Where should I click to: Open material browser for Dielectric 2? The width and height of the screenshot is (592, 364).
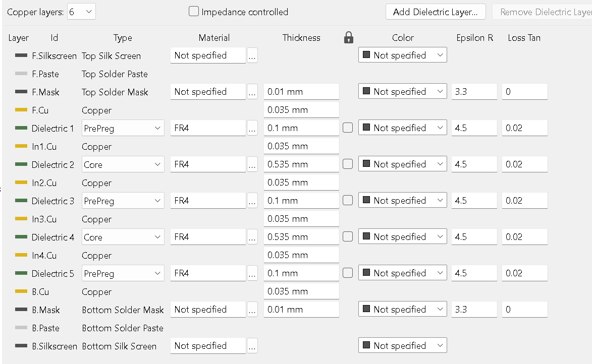click(x=252, y=164)
